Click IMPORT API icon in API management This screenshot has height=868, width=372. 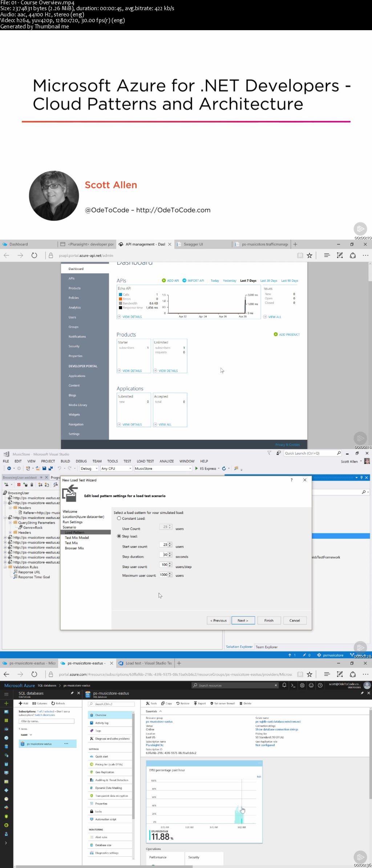pos(184,280)
